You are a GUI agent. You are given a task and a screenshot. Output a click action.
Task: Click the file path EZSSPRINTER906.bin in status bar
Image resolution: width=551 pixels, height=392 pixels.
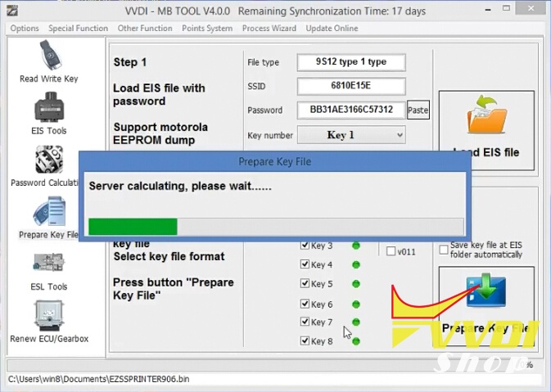tap(99, 380)
